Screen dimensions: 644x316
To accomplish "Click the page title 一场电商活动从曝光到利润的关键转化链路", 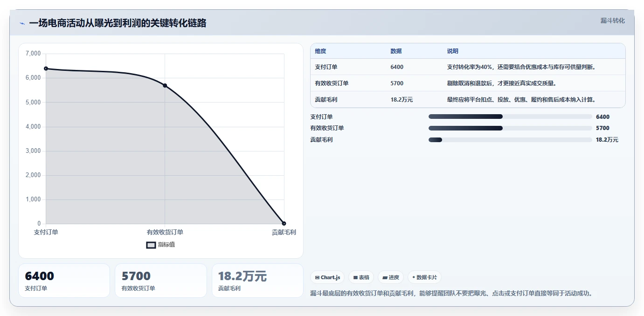I will 118,23.
